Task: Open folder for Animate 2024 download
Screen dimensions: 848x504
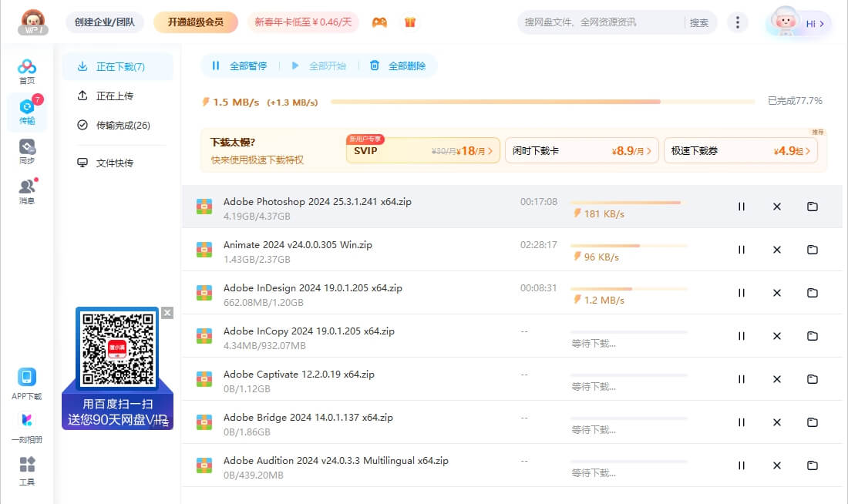Action: (x=813, y=250)
